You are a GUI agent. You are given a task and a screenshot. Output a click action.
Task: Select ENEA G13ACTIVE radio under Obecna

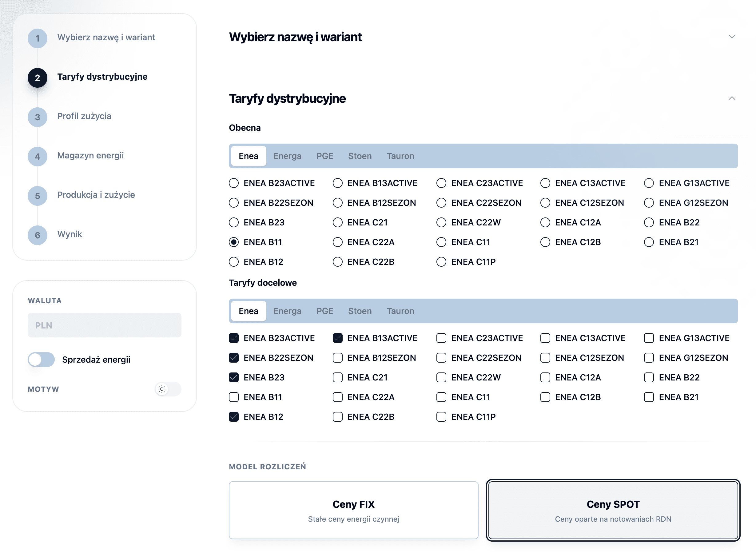coord(649,183)
